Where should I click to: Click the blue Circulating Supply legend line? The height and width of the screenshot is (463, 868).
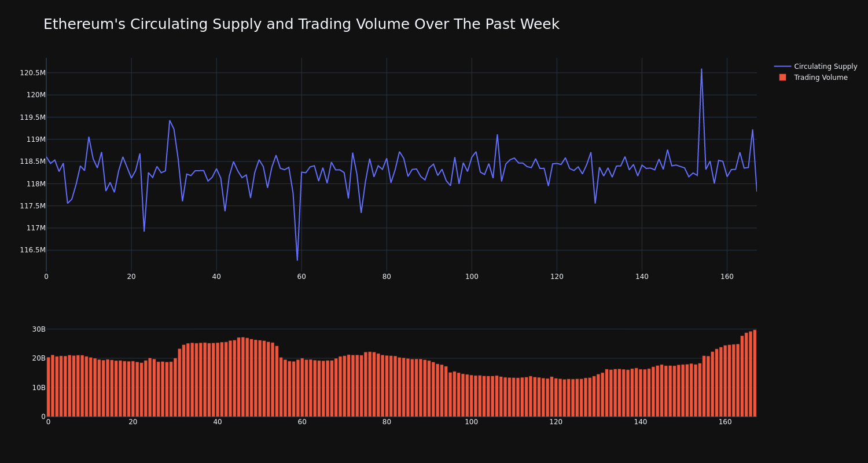782,67
